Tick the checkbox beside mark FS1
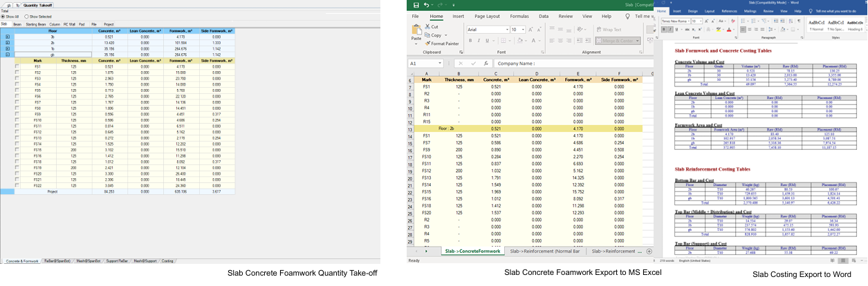 click(x=17, y=66)
